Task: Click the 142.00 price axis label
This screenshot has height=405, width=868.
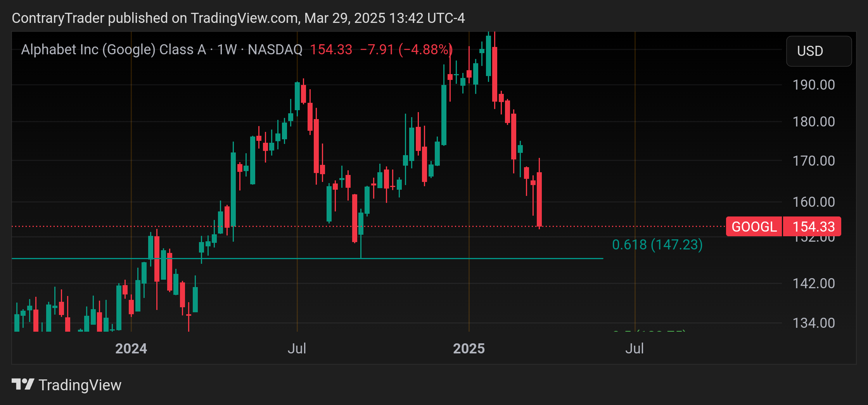Action: click(814, 283)
